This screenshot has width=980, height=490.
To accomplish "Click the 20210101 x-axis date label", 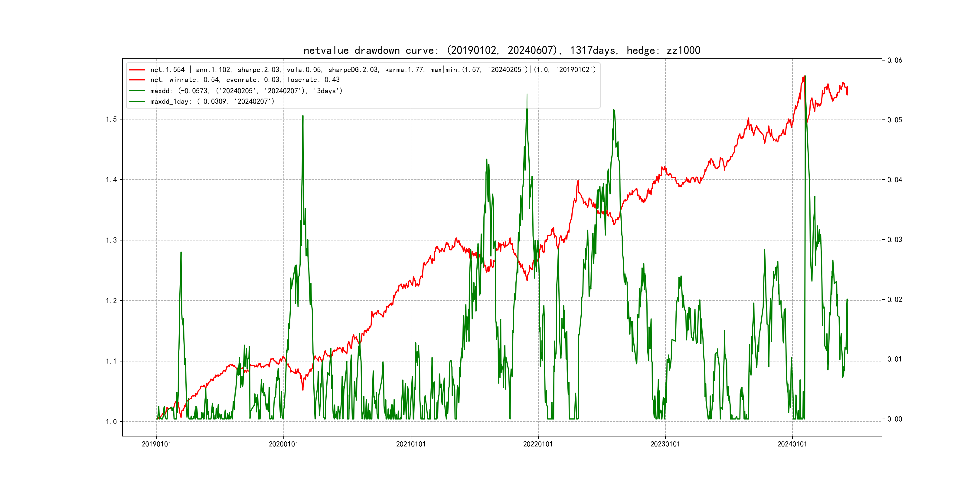I will (411, 444).
